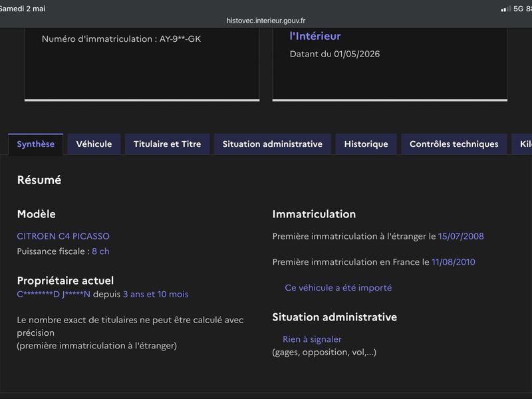The width and height of the screenshot is (532, 399).
Task: Tap the cellular signal strength icon
Action: pos(506,9)
